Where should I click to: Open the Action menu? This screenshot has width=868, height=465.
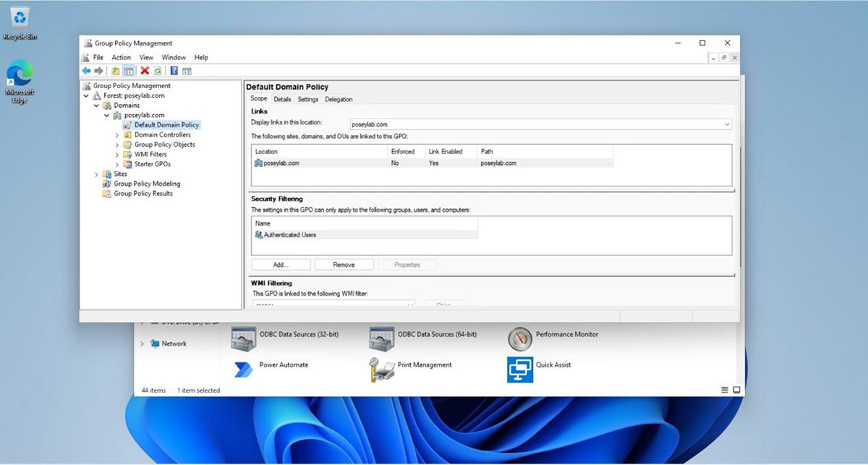click(120, 57)
